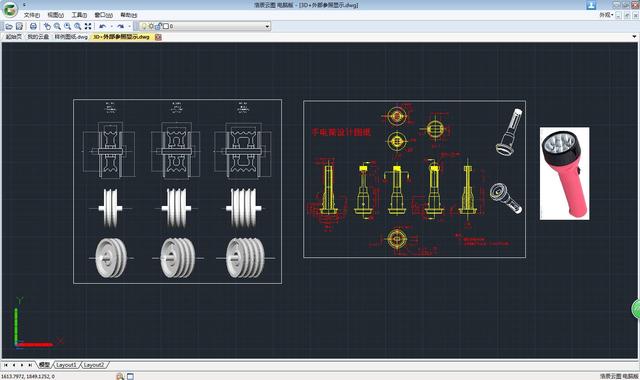Toggle the layer freeze sun icon
This screenshot has height=380, width=640.
[x=151, y=26]
